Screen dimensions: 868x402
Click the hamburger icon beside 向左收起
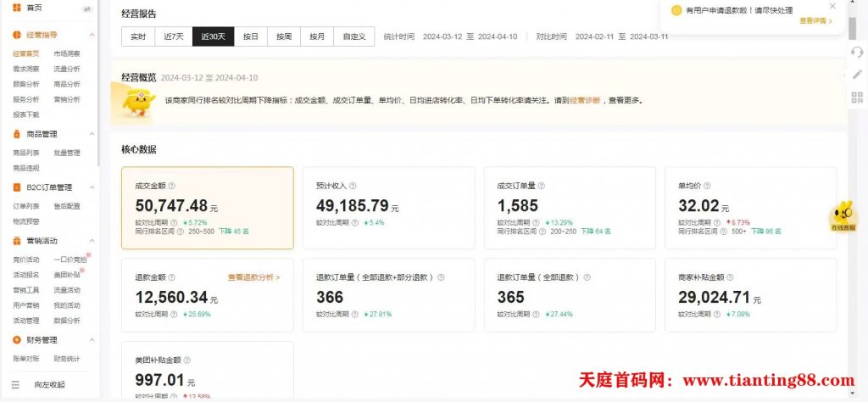coord(15,384)
